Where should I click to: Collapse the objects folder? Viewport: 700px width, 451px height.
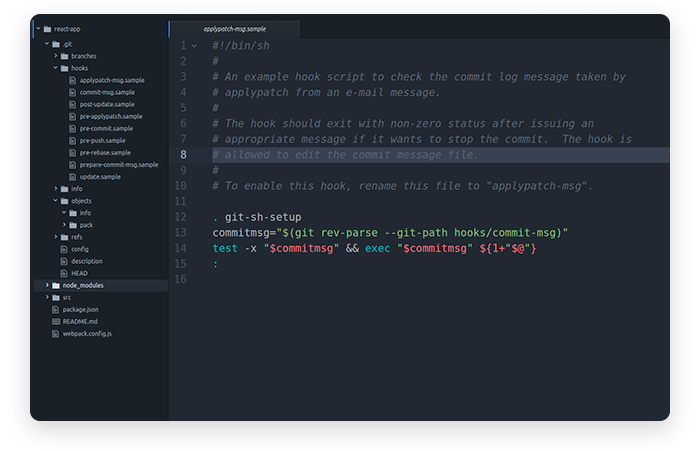coord(55,201)
